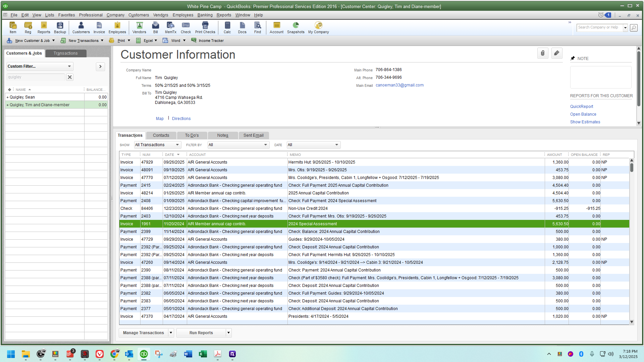This screenshot has width=644, height=362.
Task: Open the MemTx memorized transactions icon
Action: point(170,27)
